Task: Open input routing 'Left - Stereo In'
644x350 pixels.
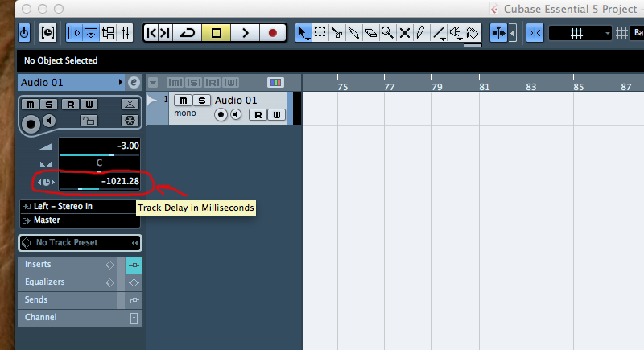Action: (x=80, y=207)
